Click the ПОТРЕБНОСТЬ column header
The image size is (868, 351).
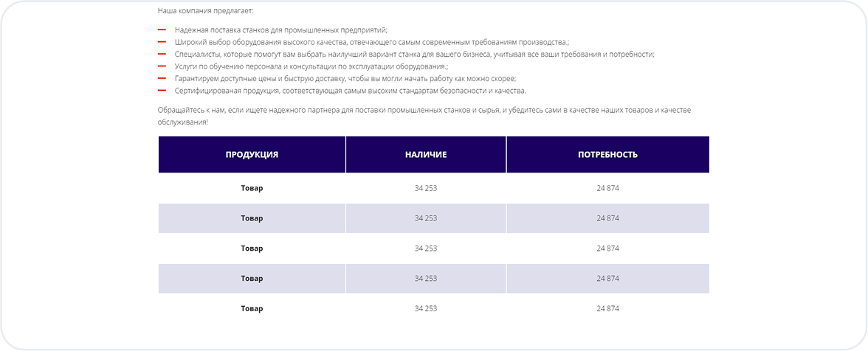pyautogui.click(x=607, y=155)
